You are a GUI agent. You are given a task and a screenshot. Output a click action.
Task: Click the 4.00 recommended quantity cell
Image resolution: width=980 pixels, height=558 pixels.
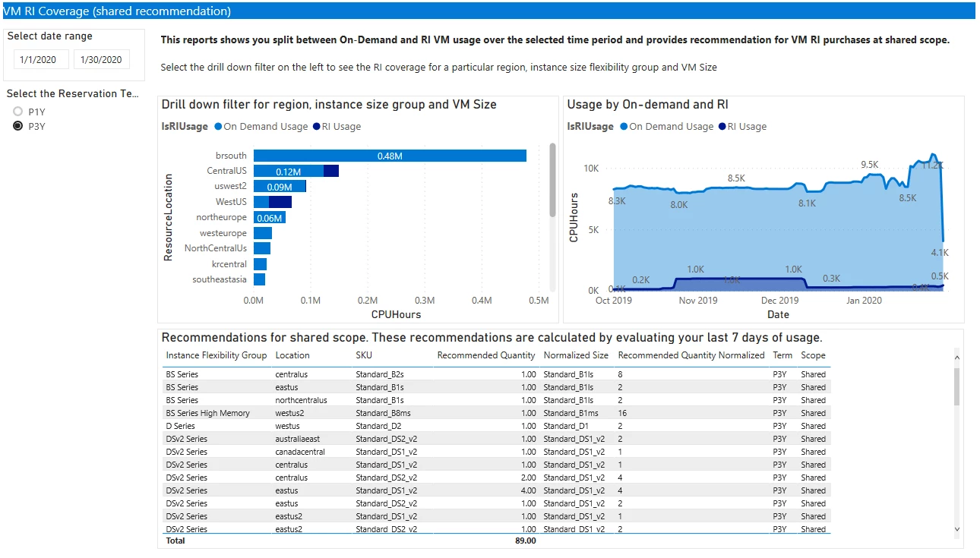point(528,490)
